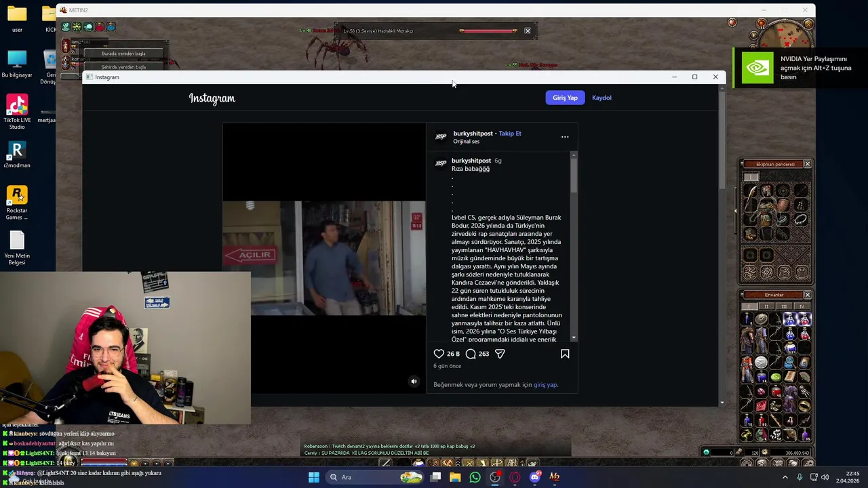868x488 pixels.
Task: Click 'Şehirde yeniden başla' in the Metin2 window
Action: 123,67
